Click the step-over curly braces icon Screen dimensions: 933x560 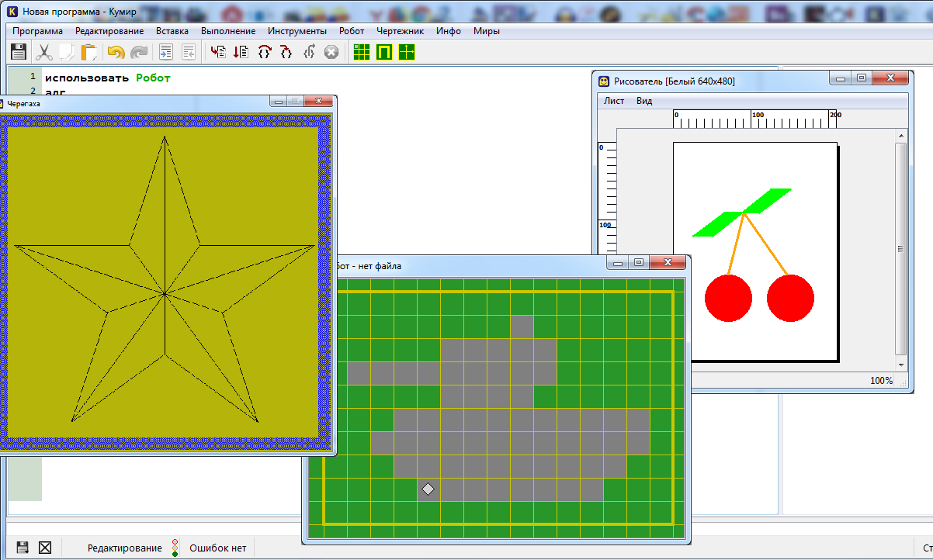tap(265, 52)
